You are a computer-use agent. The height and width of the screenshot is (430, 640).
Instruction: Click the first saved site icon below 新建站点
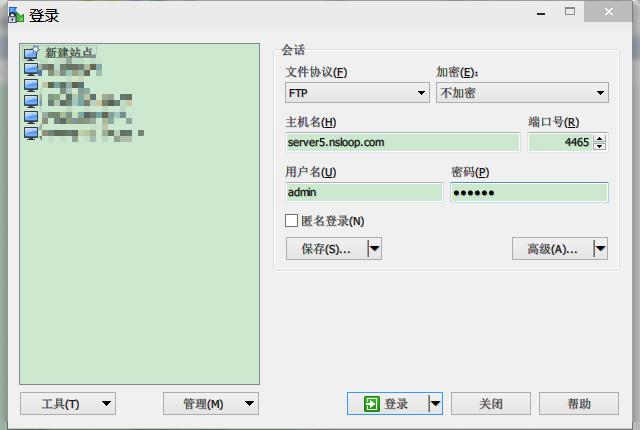click(31, 69)
